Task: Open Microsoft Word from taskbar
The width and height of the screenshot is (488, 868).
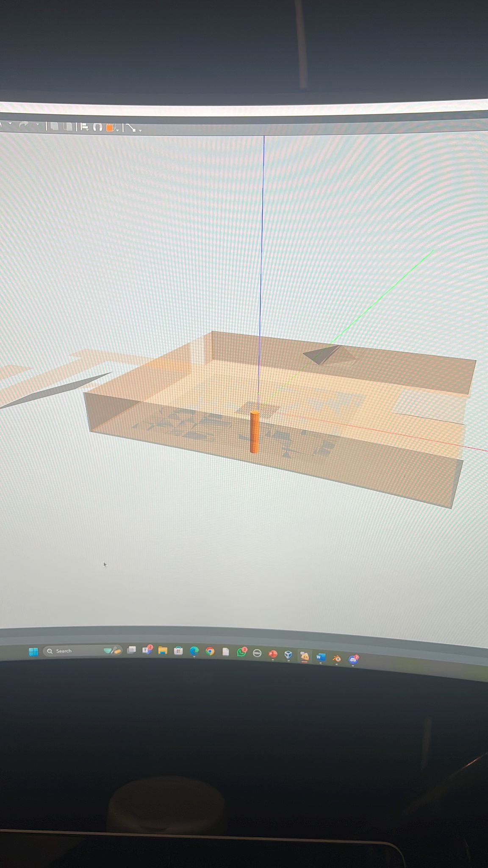Action: click(x=321, y=657)
